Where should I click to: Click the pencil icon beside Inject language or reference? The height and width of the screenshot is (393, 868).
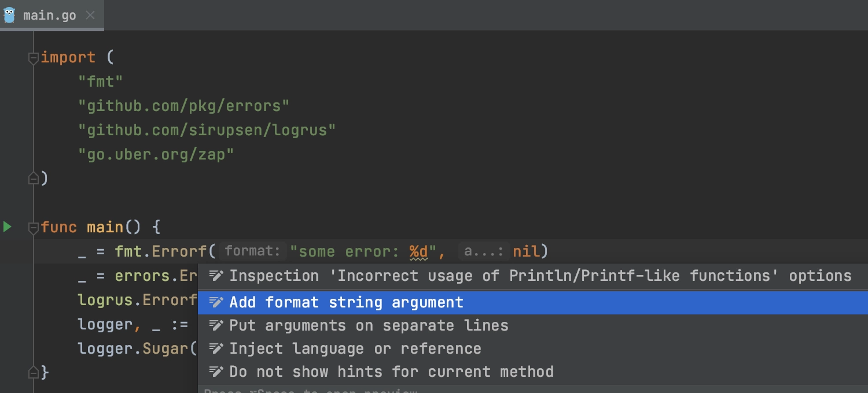(216, 349)
